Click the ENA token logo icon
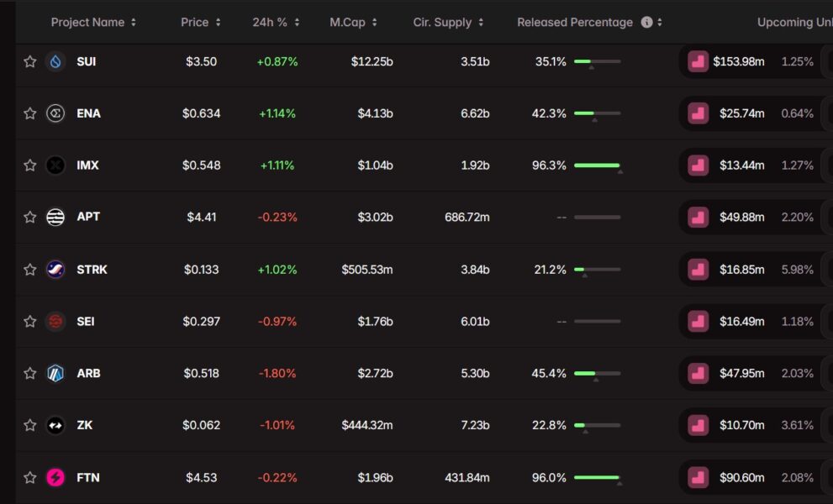This screenshot has height=504, width=833. pyautogui.click(x=55, y=113)
